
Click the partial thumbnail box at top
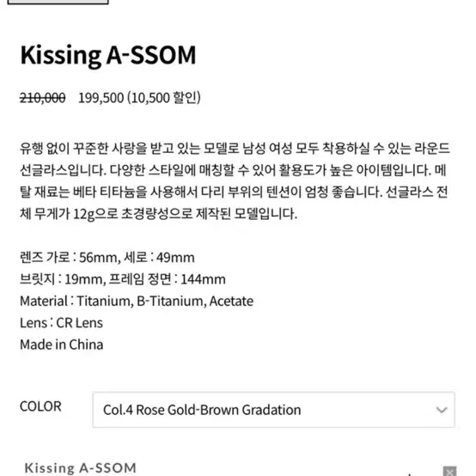pos(58,2)
